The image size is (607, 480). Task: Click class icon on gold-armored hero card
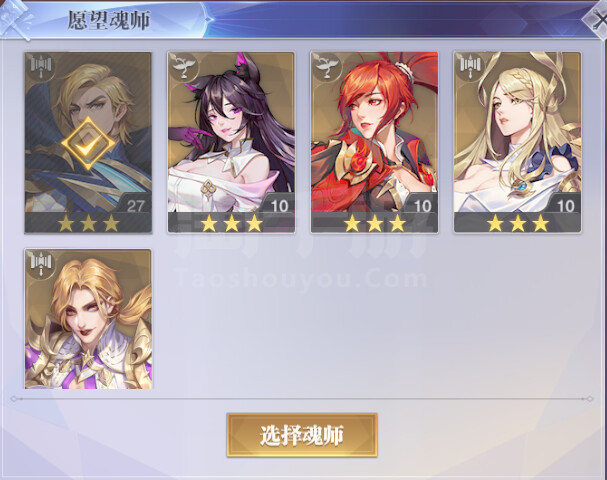41,264
